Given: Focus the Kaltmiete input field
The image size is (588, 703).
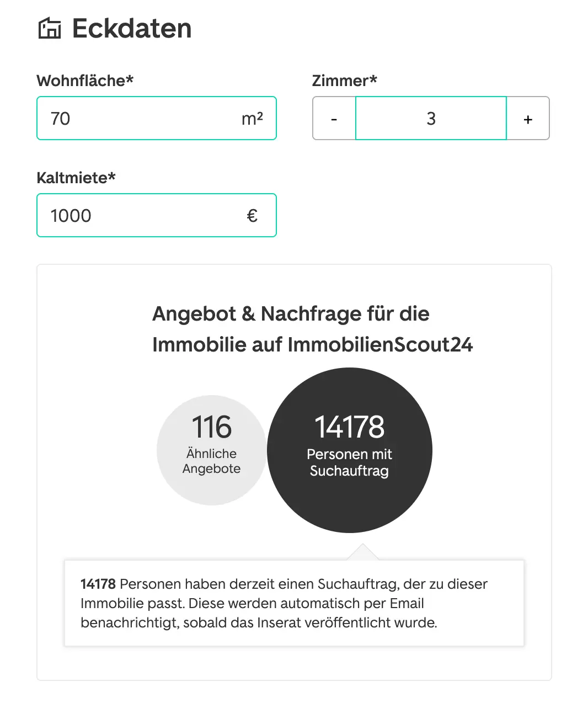Looking at the screenshot, I should point(138,216).
